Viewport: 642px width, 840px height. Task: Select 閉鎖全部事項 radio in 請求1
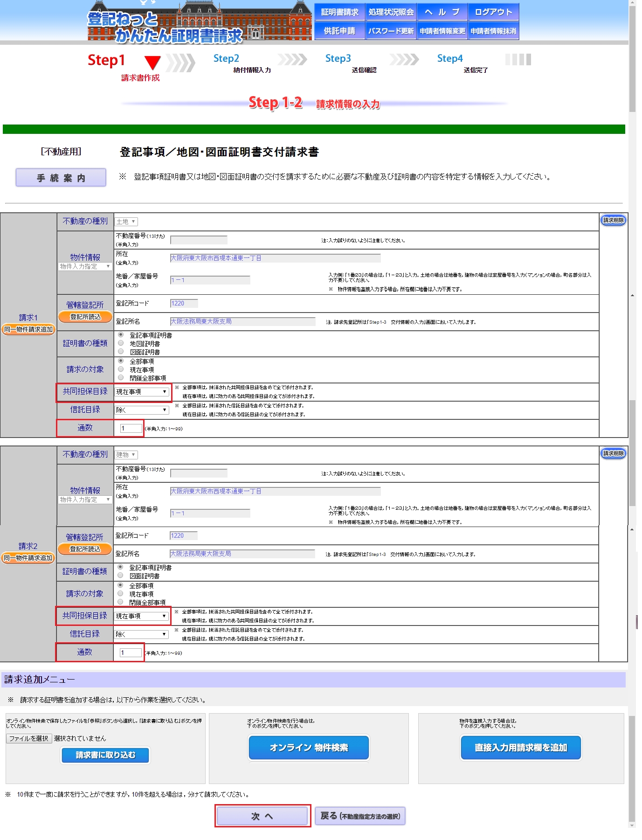pyautogui.click(x=121, y=378)
